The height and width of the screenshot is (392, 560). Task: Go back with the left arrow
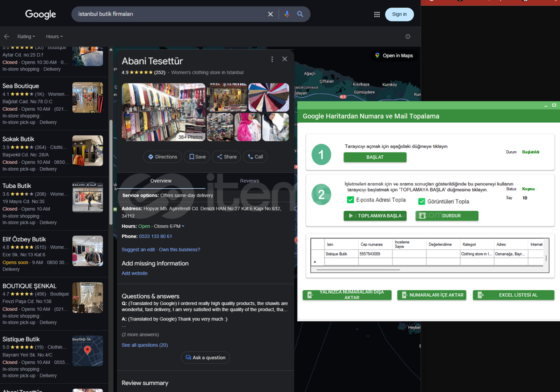7,36
